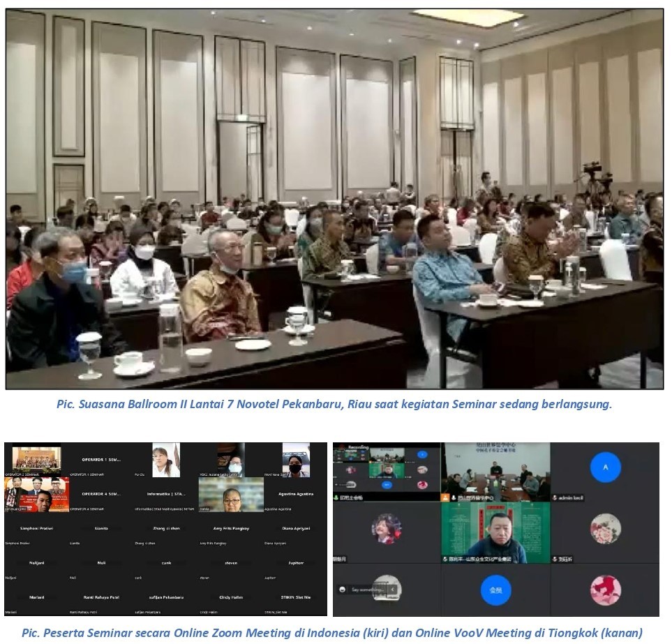Click the muted microphone icon beside admin kecil

[x=555, y=497]
